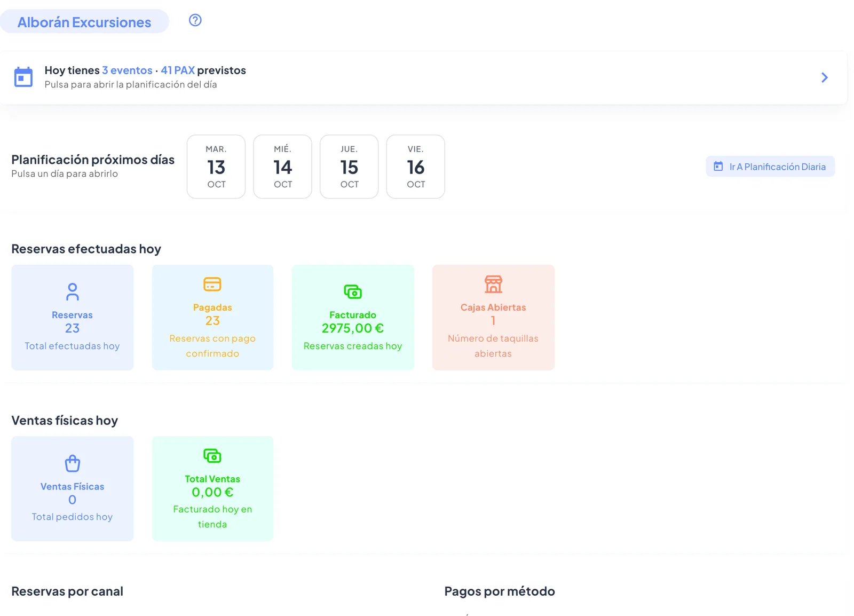Click the money icon above Facturado
Screen dimensions: 854x616
pos(353,292)
